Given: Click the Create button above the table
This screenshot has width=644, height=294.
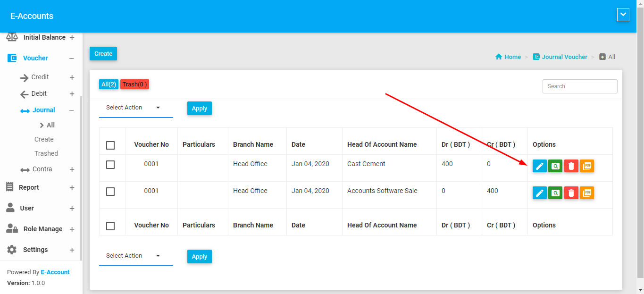Looking at the screenshot, I should point(103,54).
